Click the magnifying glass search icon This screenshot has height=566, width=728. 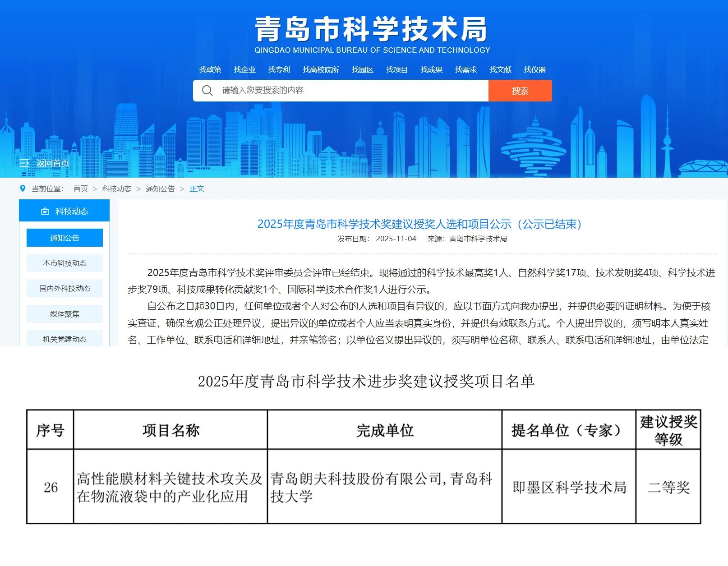[x=207, y=91]
